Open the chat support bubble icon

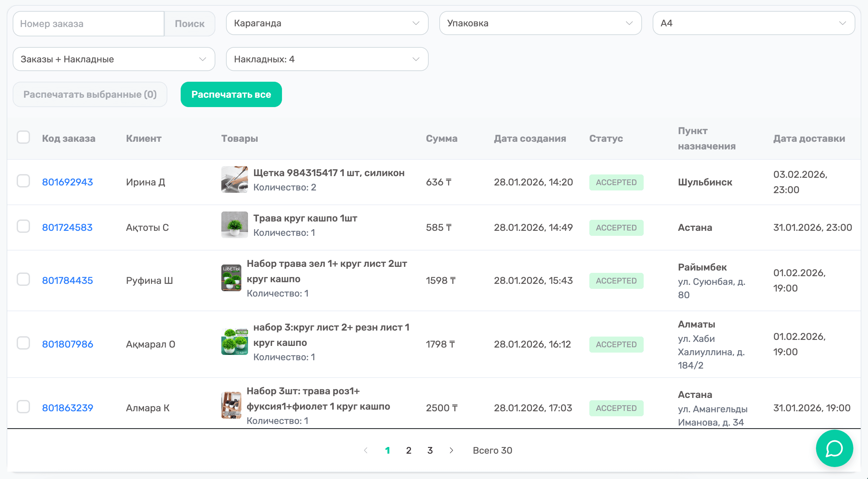[834, 448]
